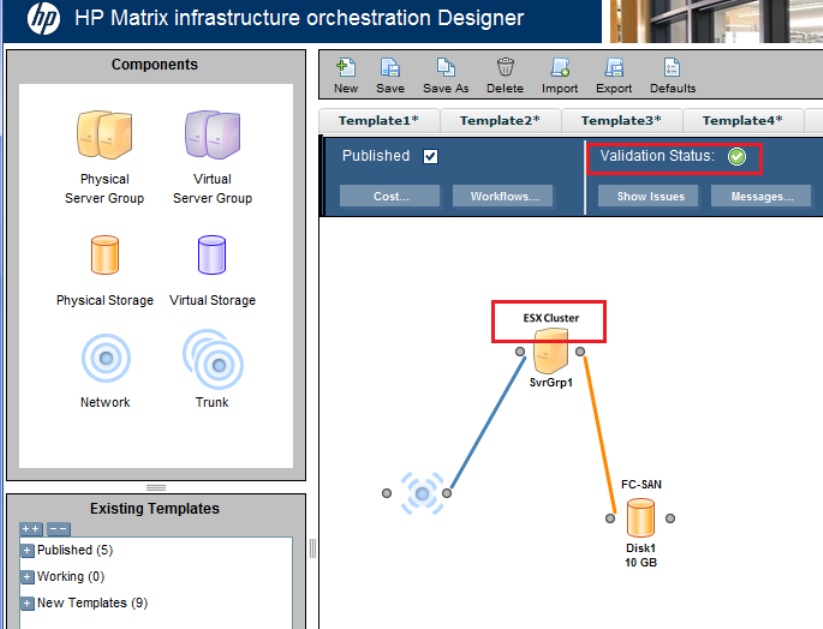The height and width of the screenshot is (629, 823).
Task: Expand the New Templates (9) node
Action: [x=27, y=603]
